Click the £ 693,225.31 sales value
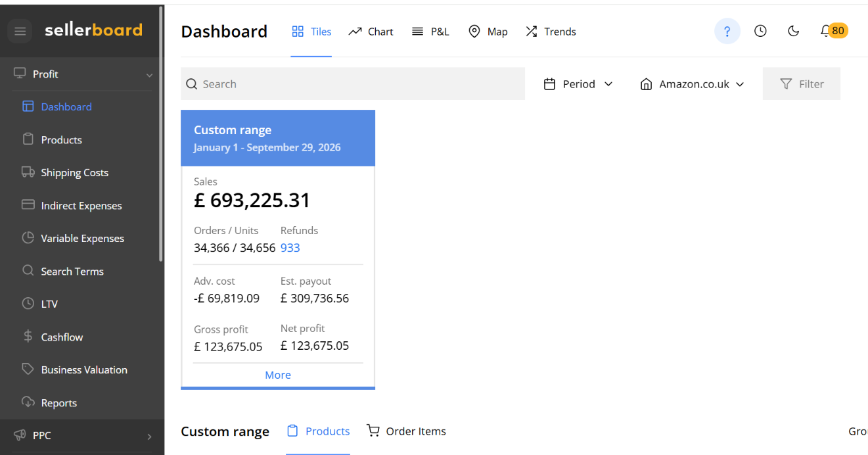Viewport: 868px width, 455px height. (252, 201)
